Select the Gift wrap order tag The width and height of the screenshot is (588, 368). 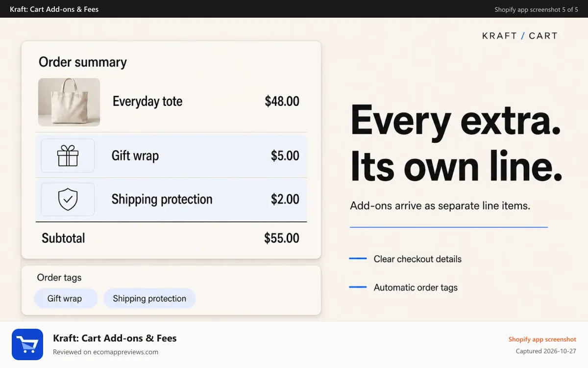(65, 298)
